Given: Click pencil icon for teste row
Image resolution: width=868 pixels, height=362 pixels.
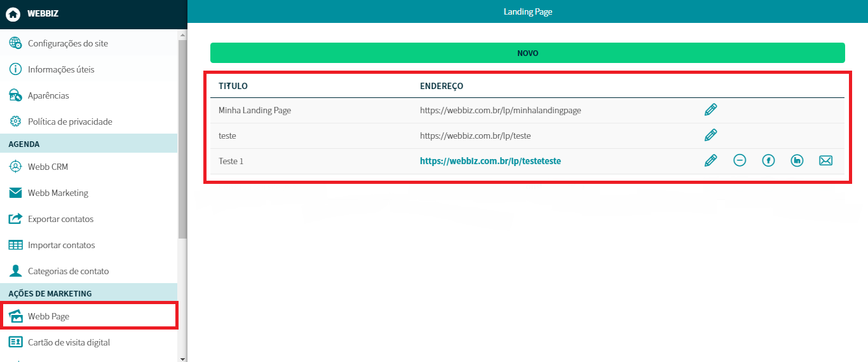Looking at the screenshot, I should pyautogui.click(x=710, y=136).
